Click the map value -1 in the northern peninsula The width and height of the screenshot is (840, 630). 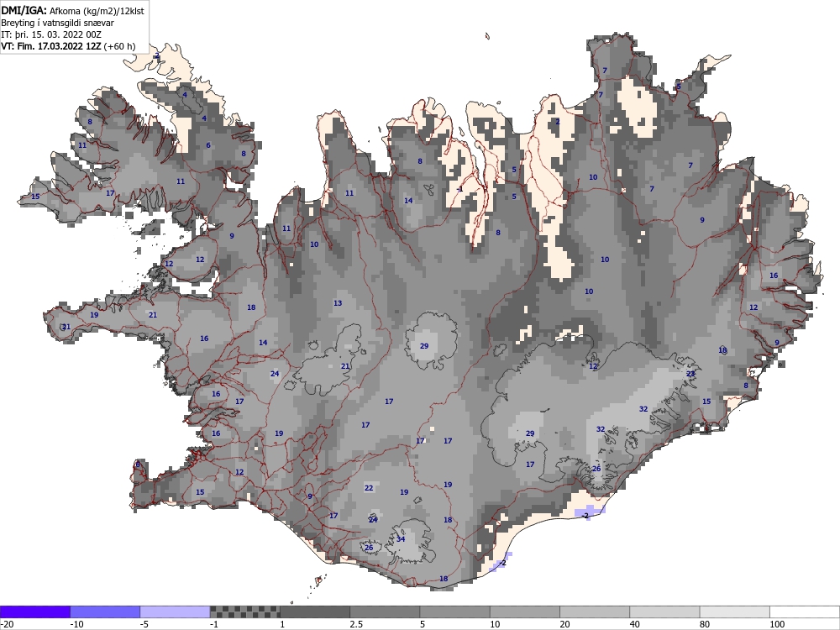click(x=459, y=189)
